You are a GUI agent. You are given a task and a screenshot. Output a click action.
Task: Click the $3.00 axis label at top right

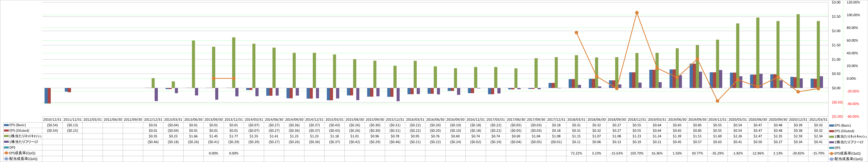[x=836, y=2]
